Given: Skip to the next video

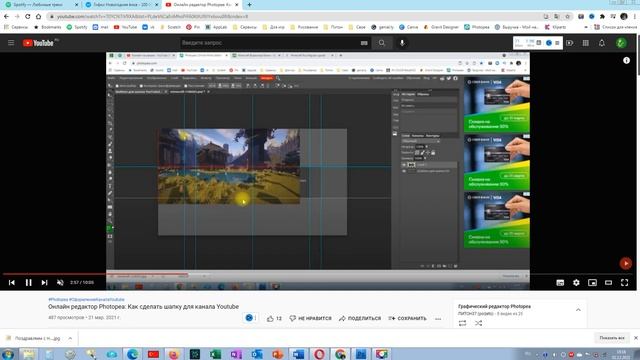Looking at the screenshot, I should [x=44, y=282].
